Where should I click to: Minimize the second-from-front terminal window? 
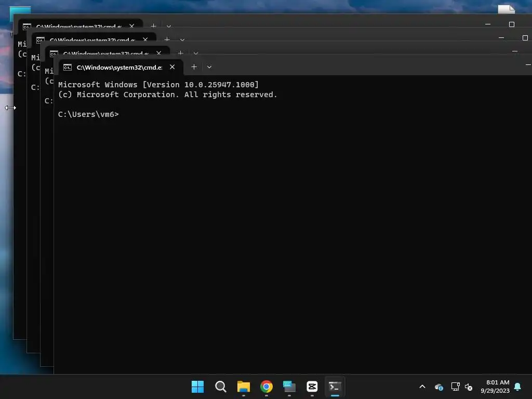click(515, 51)
